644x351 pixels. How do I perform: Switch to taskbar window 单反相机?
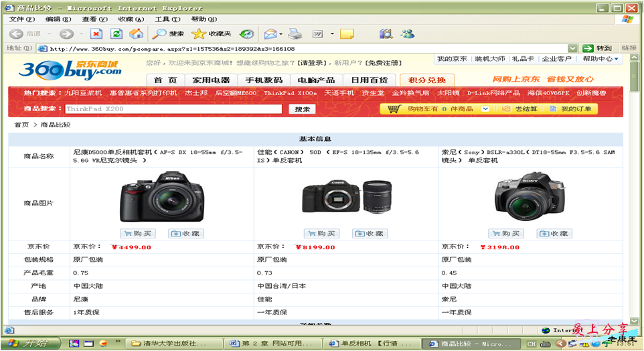[372, 344]
